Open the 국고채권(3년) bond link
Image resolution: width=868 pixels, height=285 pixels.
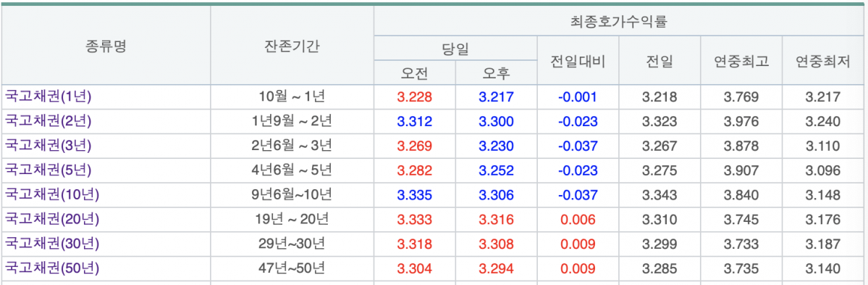point(49,146)
